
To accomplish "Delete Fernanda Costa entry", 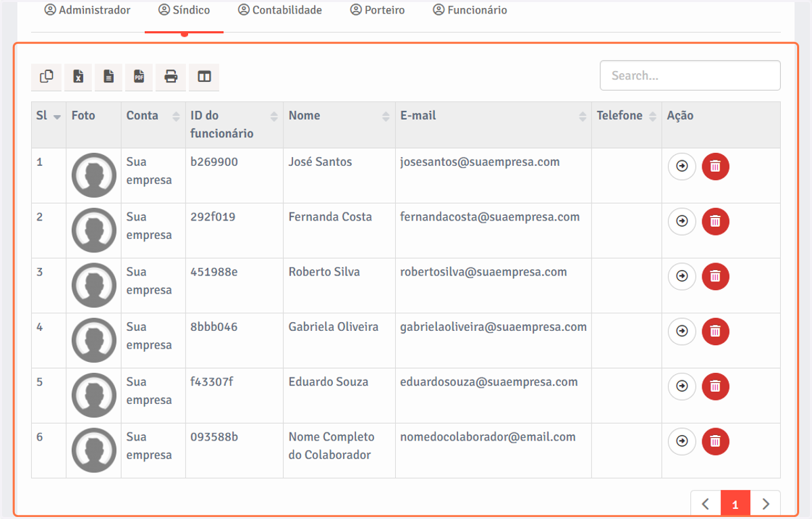I will (x=716, y=221).
